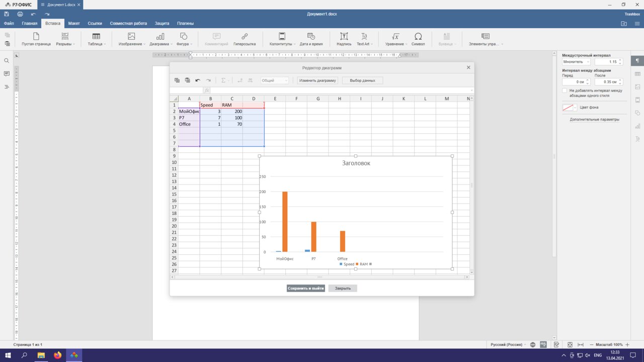Open chart settings in right sidebar
644x362 pixels.
coord(637,126)
